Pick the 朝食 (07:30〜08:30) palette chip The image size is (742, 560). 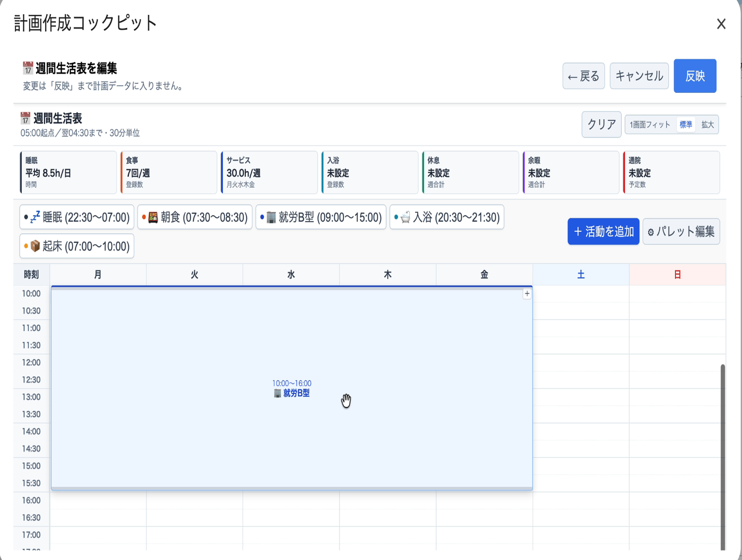[195, 217]
